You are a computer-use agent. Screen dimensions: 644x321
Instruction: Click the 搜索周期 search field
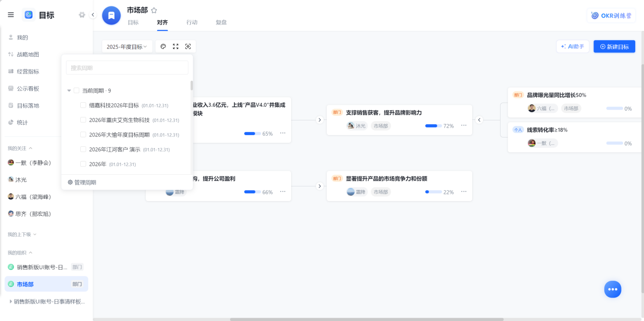(127, 68)
